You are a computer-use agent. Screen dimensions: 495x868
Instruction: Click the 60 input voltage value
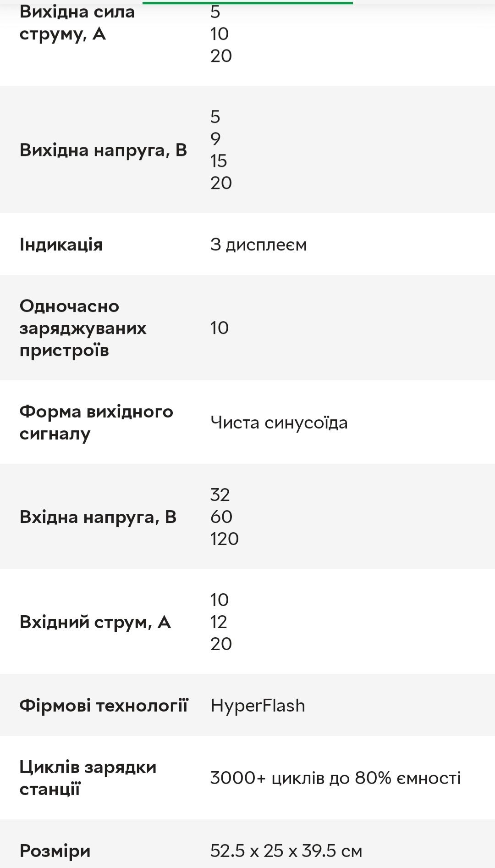[x=221, y=517]
